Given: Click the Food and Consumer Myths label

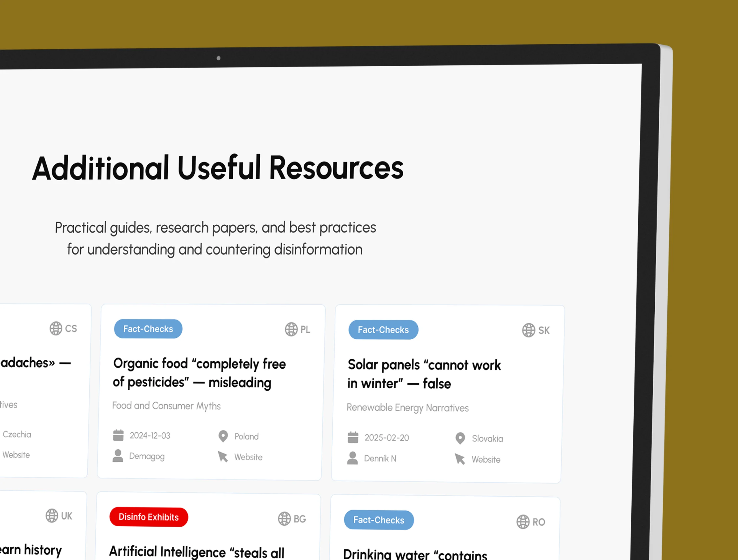Looking at the screenshot, I should (x=167, y=406).
